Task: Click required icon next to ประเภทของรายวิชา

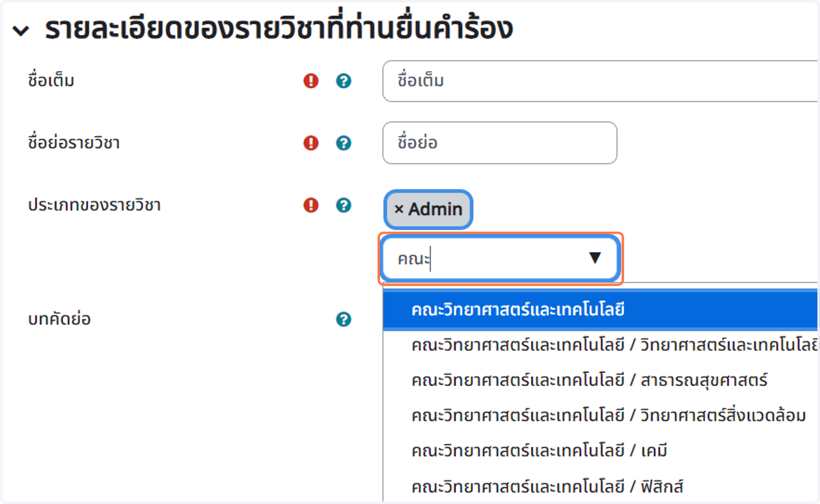Action: pos(311,205)
